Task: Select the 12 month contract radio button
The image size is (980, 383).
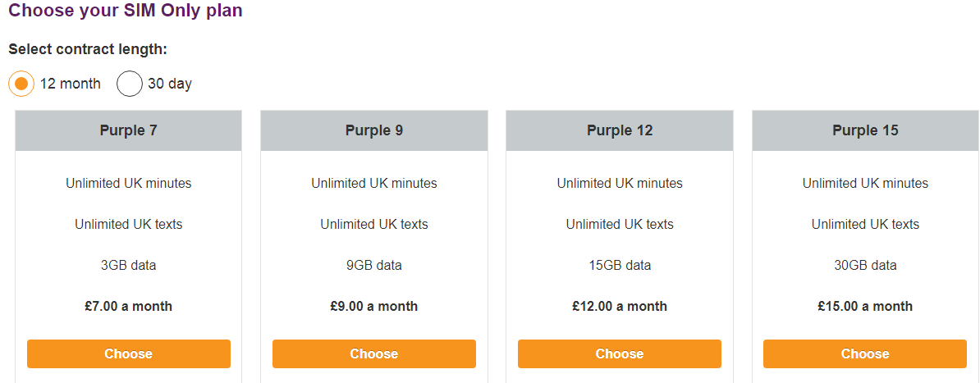Action: [21, 84]
